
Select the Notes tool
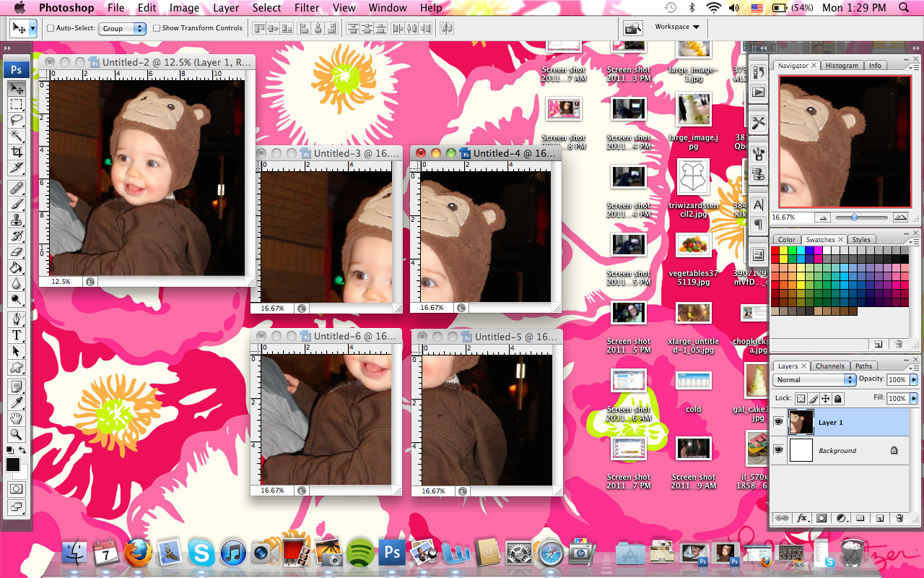pyautogui.click(x=17, y=386)
